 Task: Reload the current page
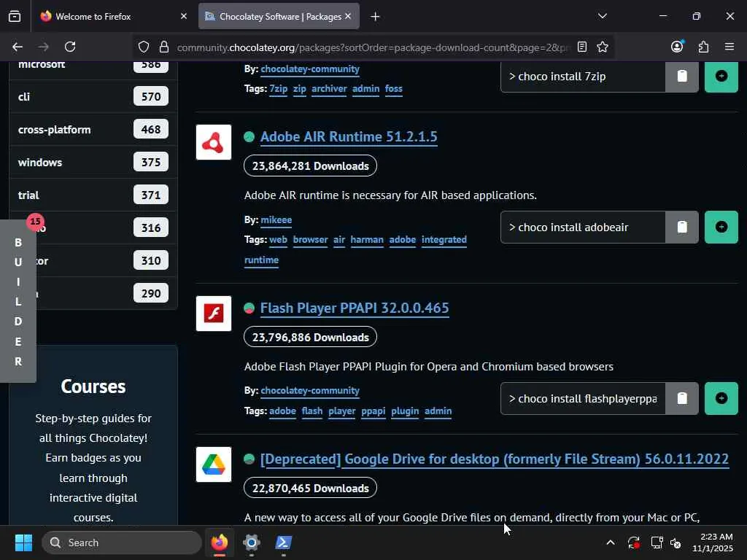[x=70, y=47]
